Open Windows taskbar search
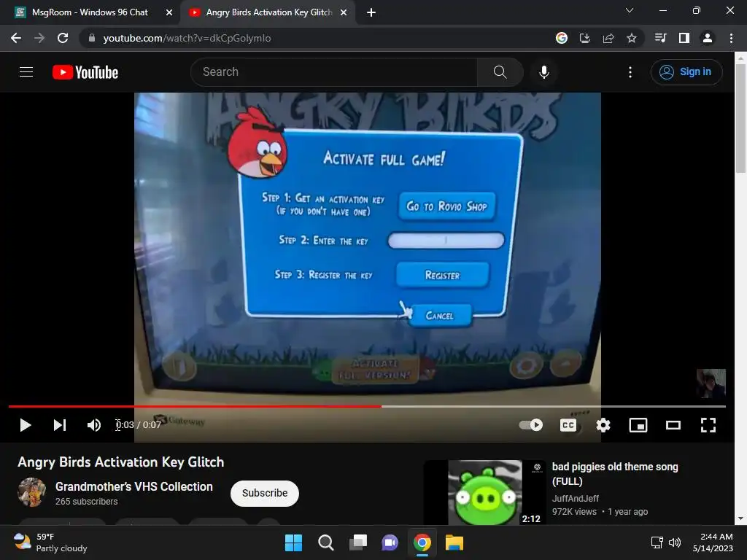 (326, 542)
